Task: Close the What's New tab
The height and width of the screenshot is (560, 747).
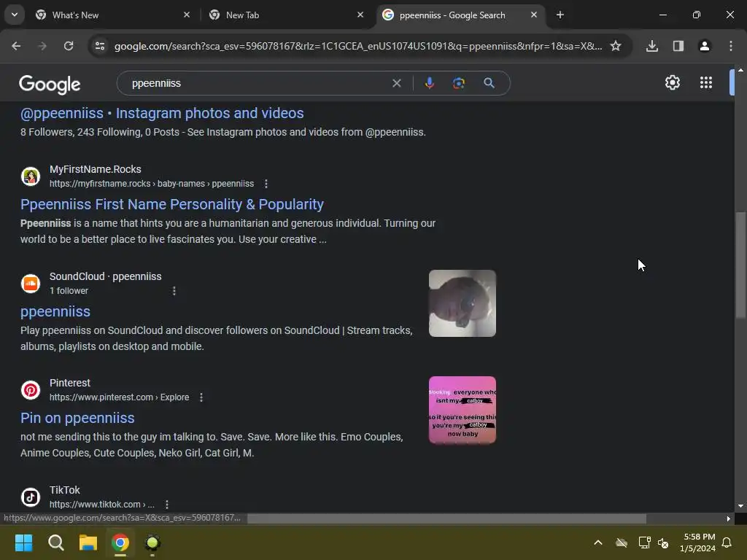Action: (187, 15)
